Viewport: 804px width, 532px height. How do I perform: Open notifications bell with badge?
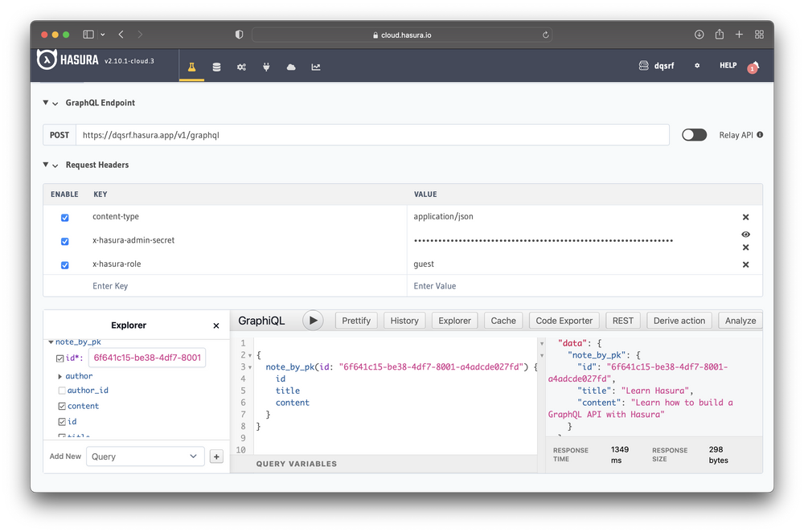753,68
